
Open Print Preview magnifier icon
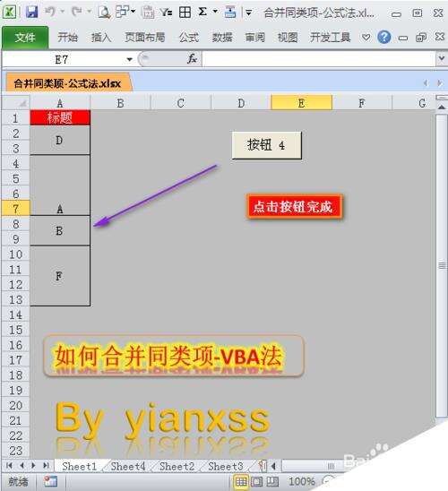tap(104, 13)
